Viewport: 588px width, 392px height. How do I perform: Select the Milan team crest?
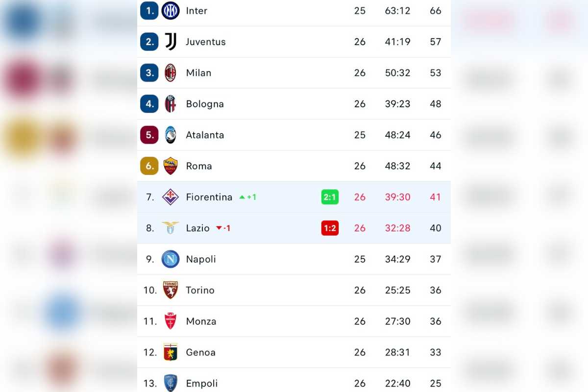(171, 73)
